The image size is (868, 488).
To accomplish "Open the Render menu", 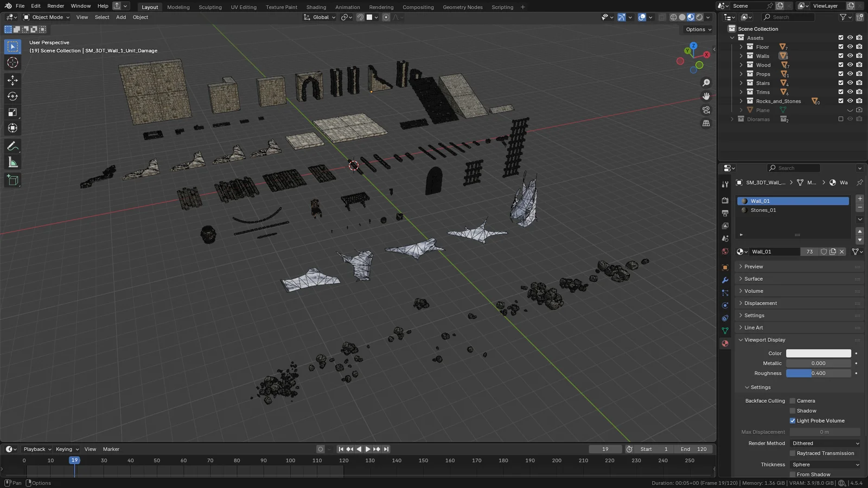I will [55, 6].
